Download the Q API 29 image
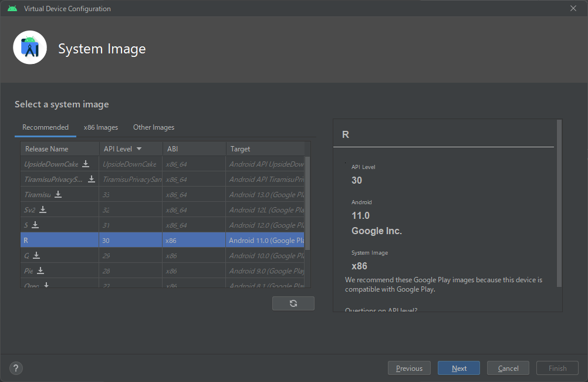Viewport: 588px width, 382px height. click(x=36, y=255)
